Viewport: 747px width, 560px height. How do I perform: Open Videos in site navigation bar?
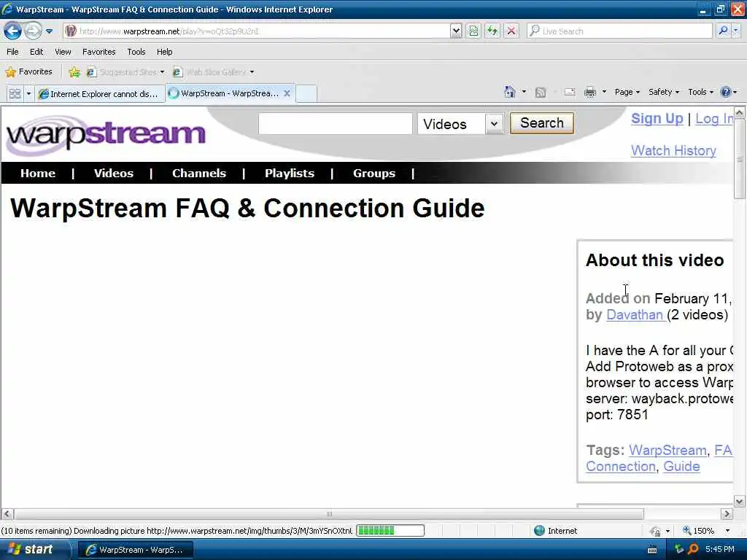click(x=113, y=174)
